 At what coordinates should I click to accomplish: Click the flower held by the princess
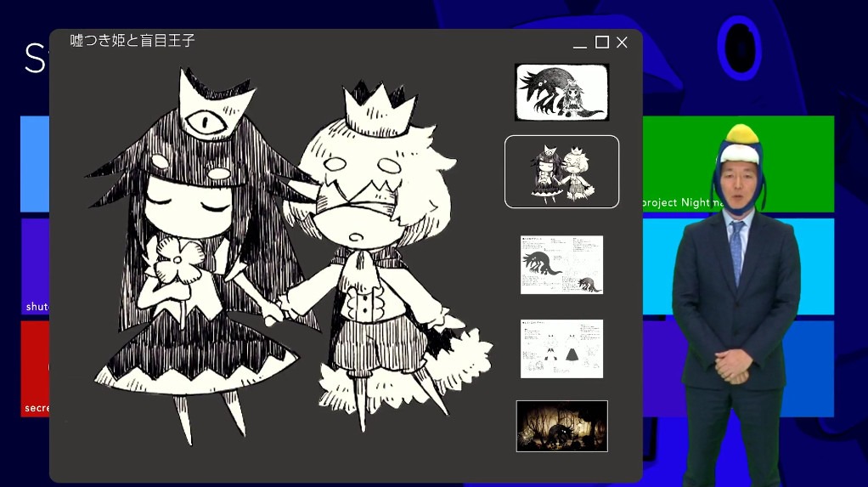[x=178, y=263]
